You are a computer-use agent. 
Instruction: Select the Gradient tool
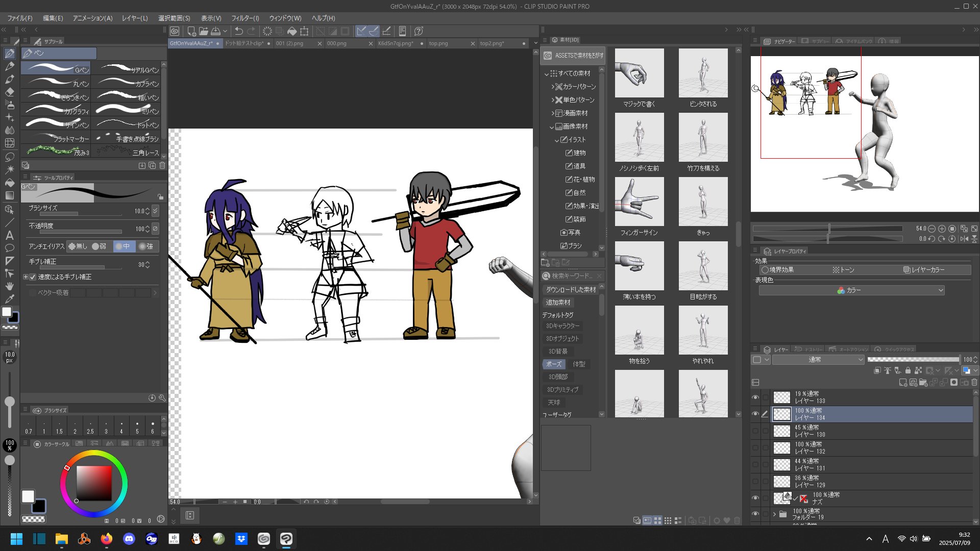pos(9,195)
